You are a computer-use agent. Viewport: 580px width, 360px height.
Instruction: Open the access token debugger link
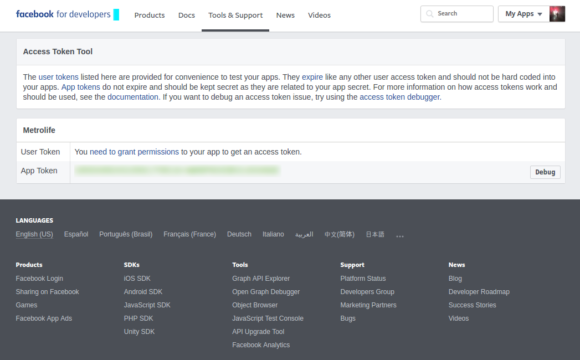399,97
